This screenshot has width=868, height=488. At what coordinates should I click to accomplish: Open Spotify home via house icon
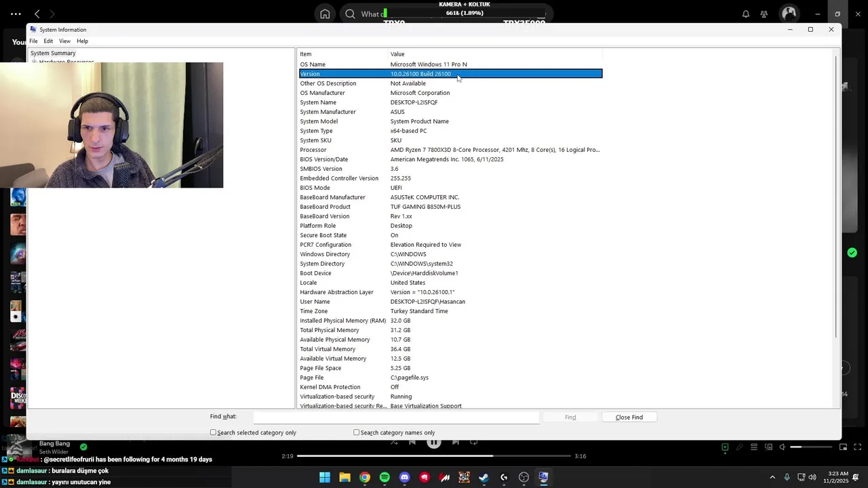(325, 14)
